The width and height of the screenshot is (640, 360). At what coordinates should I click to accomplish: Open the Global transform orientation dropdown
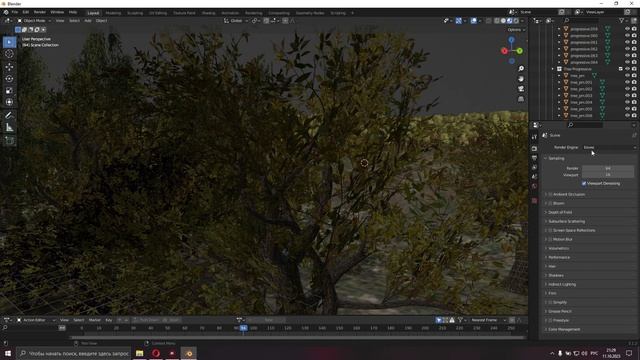[x=236, y=20]
